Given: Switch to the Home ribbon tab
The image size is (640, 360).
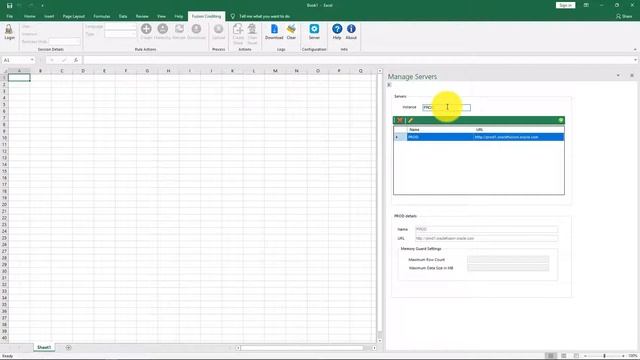Looking at the screenshot, I should click(29, 16).
